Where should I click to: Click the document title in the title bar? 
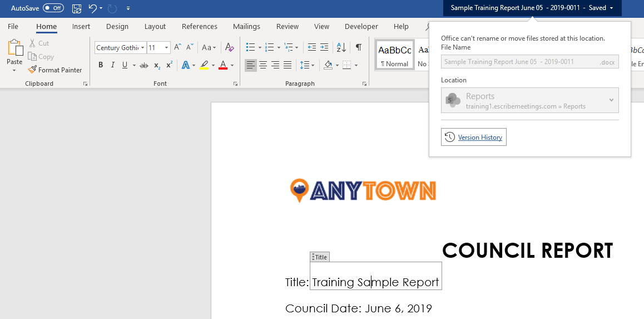pyautogui.click(x=532, y=8)
